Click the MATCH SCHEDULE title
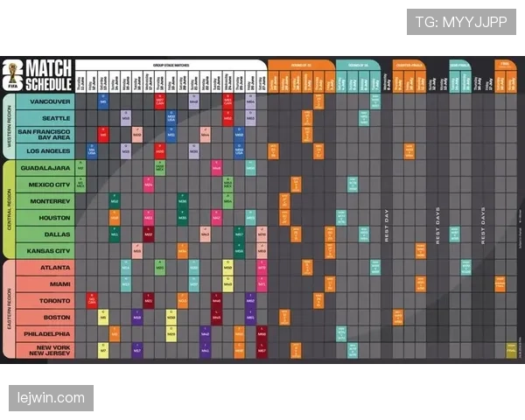 [x=49, y=76]
